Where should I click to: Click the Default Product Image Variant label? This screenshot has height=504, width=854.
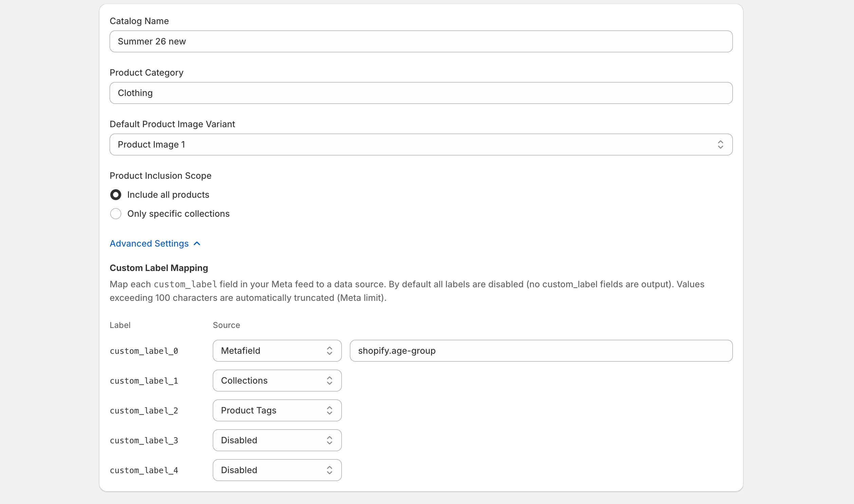click(172, 124)
